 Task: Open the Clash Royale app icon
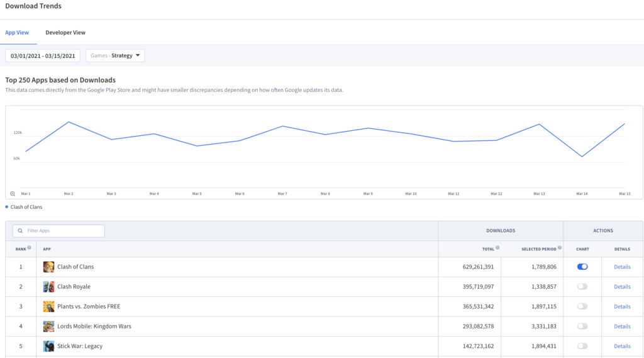coord(48,286)
